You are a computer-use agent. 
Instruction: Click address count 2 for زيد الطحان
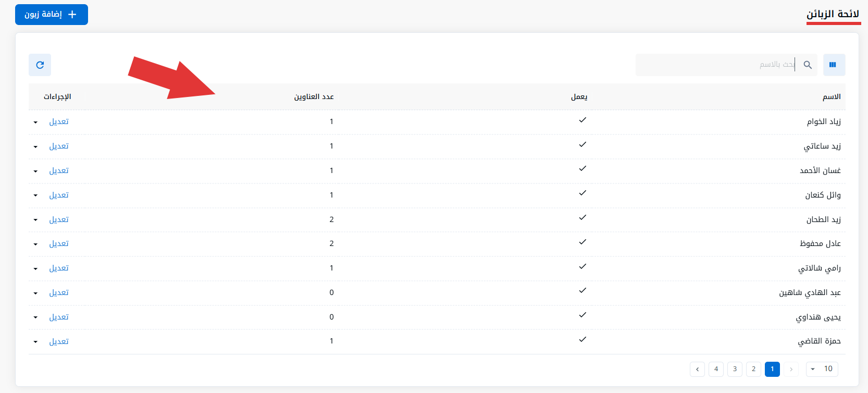(331, 219)
